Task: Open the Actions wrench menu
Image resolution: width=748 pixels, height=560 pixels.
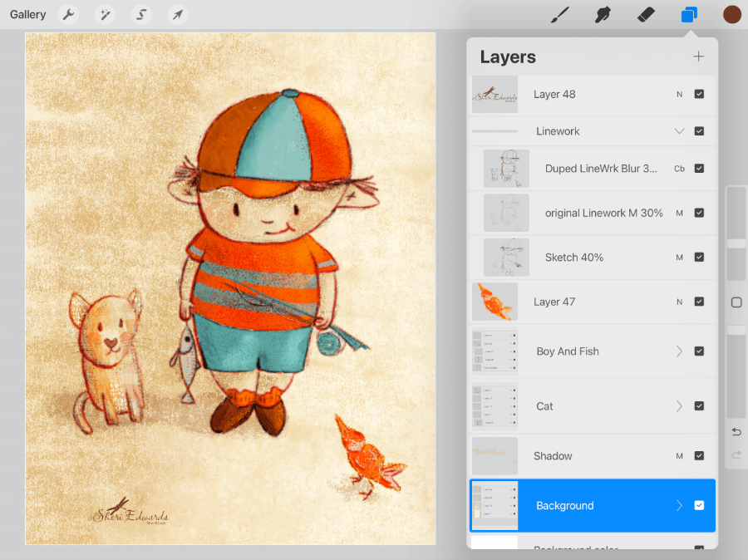Action: pyautogui.click(x=69, y=15)
